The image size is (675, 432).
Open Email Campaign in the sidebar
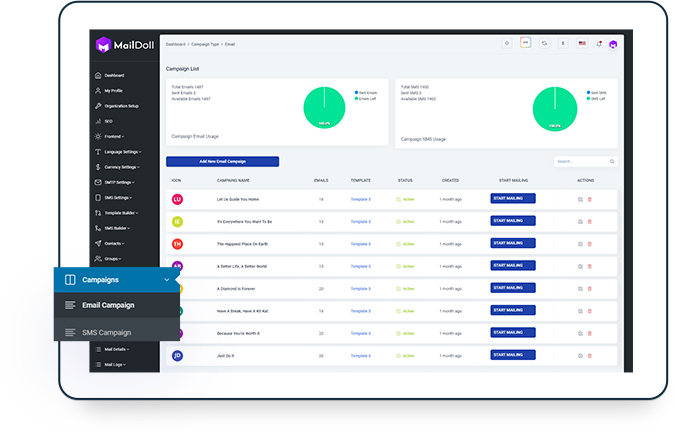[x=108, y=305]
